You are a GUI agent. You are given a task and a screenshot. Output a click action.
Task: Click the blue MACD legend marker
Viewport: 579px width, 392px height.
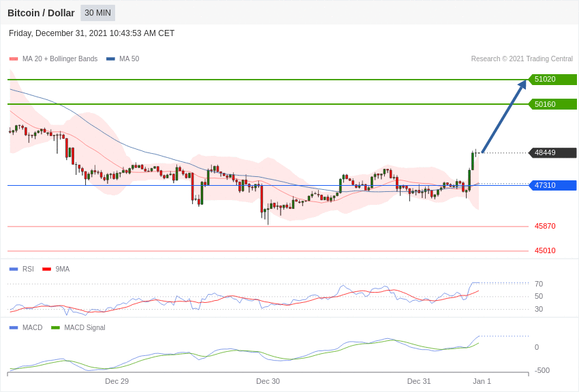(14, 328)
